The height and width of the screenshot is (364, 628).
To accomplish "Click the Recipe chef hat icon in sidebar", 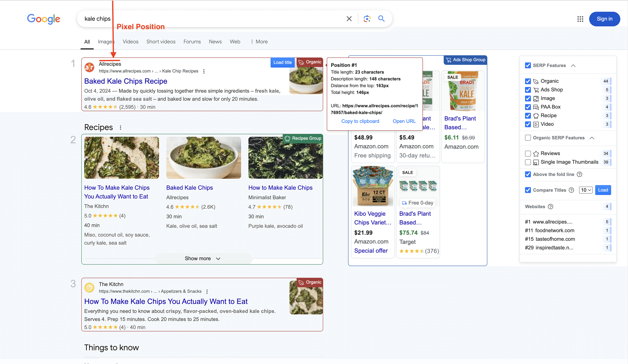I will 536,116.
